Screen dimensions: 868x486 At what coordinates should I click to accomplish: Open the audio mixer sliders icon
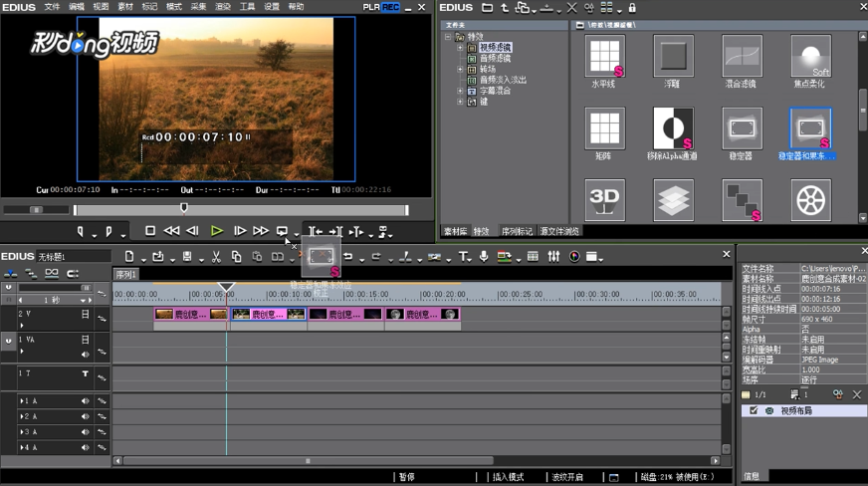pos(553,256)
